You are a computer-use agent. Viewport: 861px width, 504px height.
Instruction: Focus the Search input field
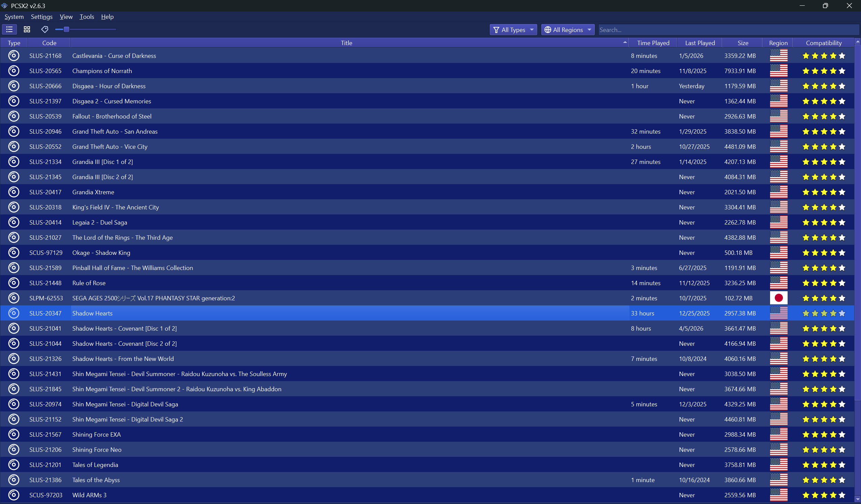pyautogui.click(x=728, y=30)
